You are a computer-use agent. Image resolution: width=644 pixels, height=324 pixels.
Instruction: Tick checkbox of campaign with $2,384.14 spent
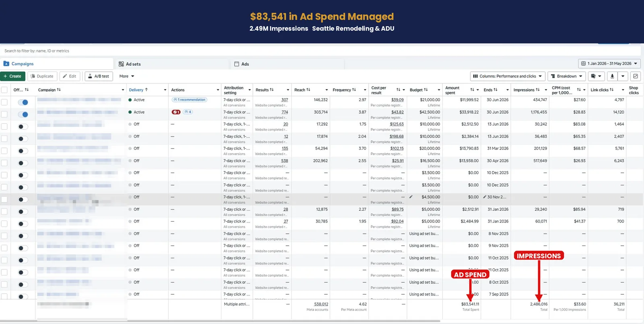tap(4, 139)
